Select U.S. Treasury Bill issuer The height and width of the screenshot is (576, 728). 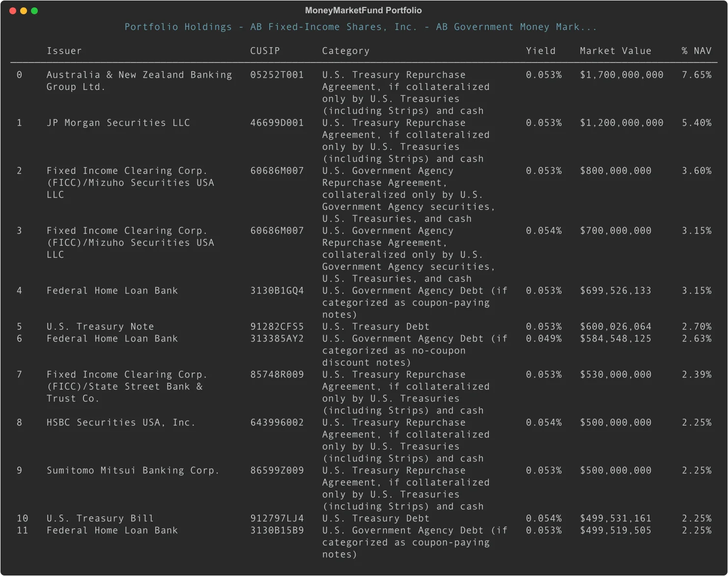(100, 518)
